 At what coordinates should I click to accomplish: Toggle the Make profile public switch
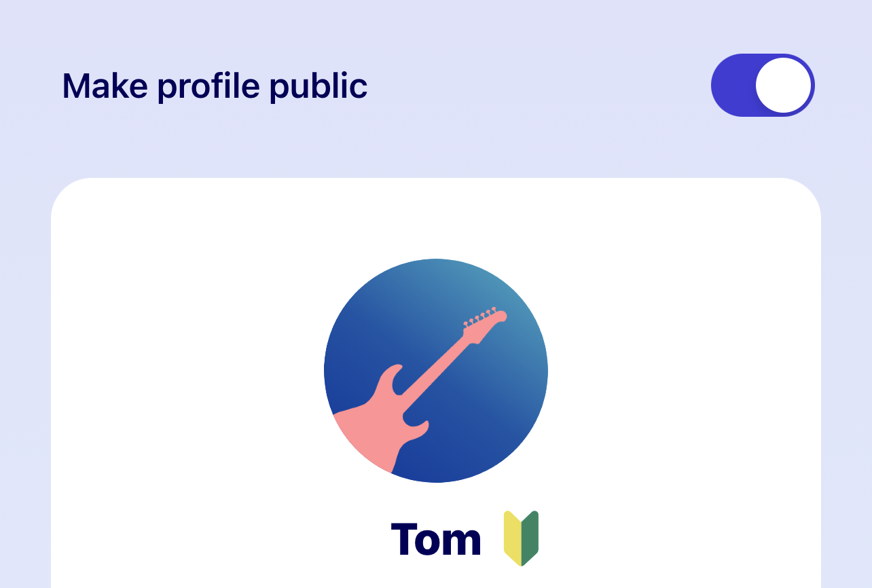pos(762,86)
